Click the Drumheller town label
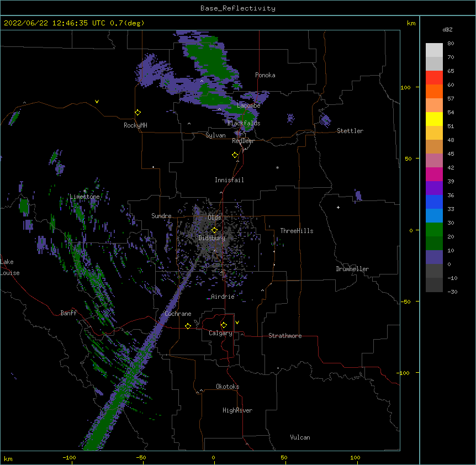Viewport: 476px width, 465px height. (352, 269)
